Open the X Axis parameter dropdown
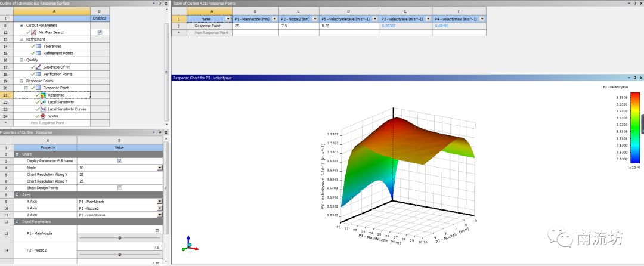Image resolution: width=644 pixels, height=266 pixels. coord(160,202)
